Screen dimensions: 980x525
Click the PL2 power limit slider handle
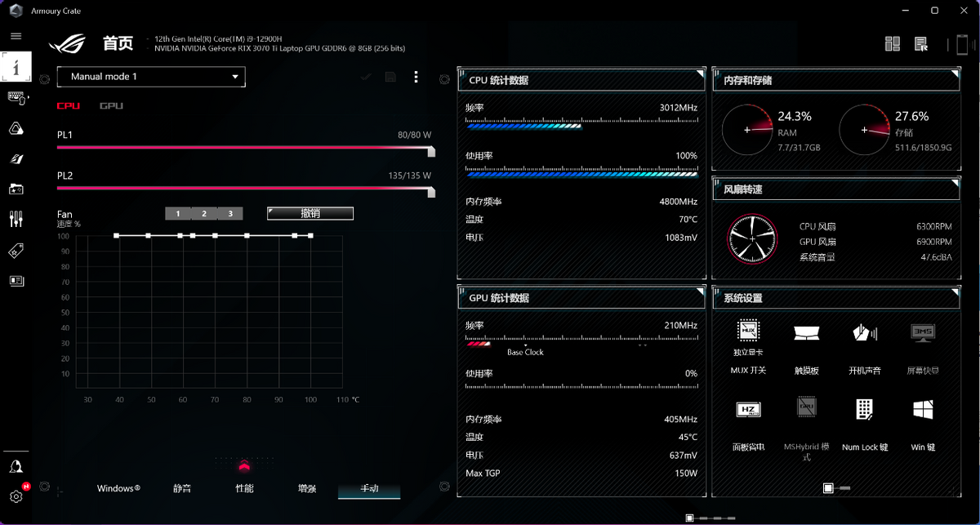tap(431, 192)
